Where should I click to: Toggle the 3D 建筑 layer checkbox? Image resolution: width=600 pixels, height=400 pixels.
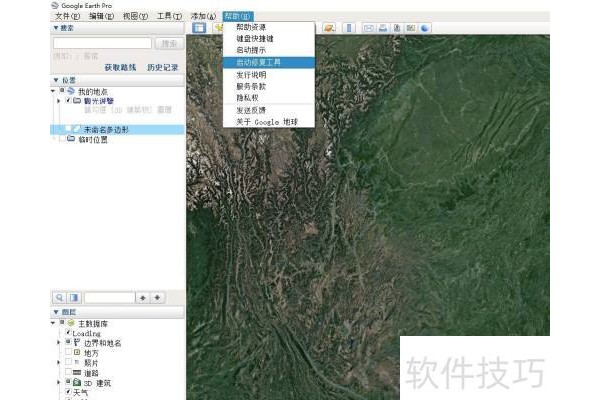(68, 382)
